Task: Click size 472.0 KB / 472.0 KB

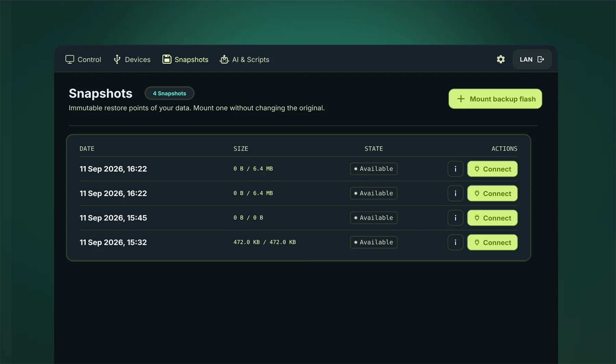Action: (x=265, y=242)
